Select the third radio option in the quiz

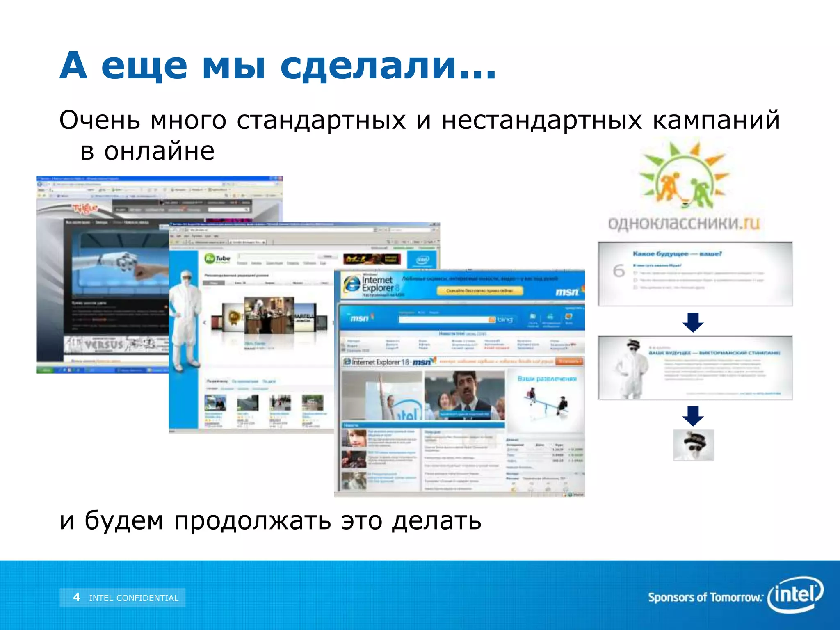[635, 288]
